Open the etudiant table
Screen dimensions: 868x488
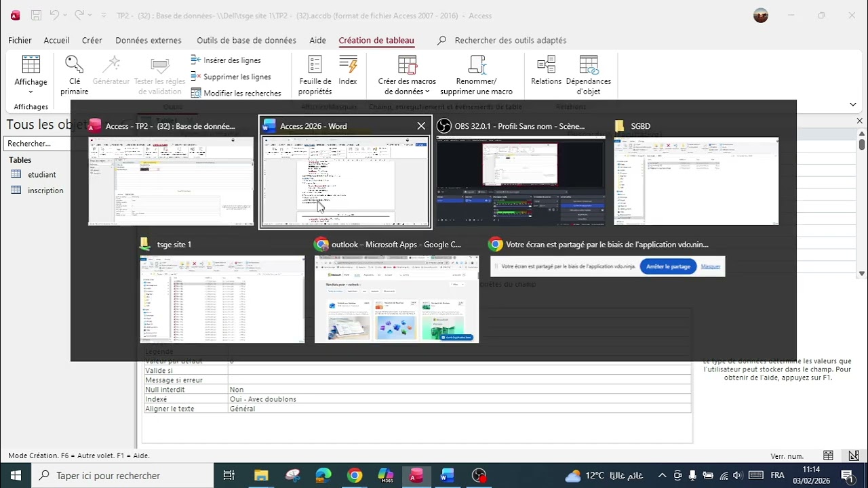point(41,175)
